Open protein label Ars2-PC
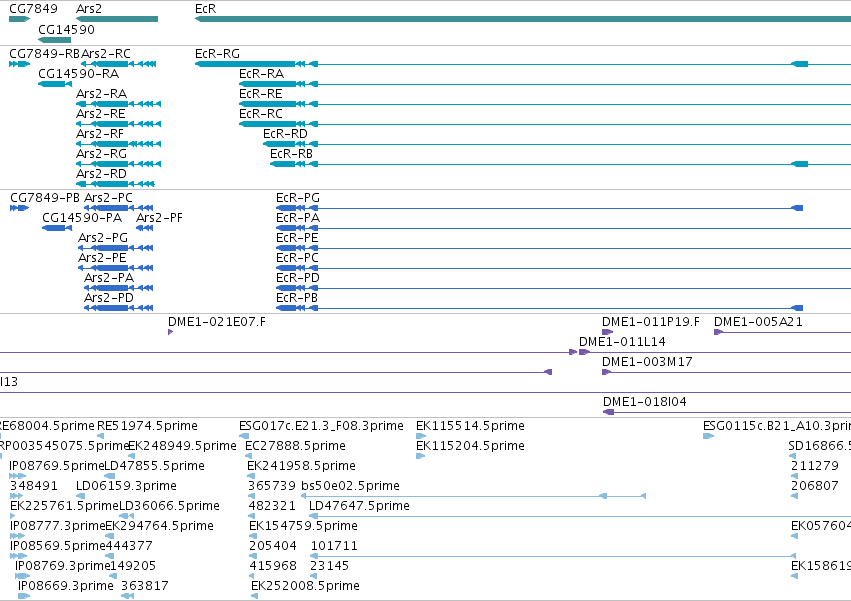Viewport: 851px width, 601px height. [x=108, y=198]
